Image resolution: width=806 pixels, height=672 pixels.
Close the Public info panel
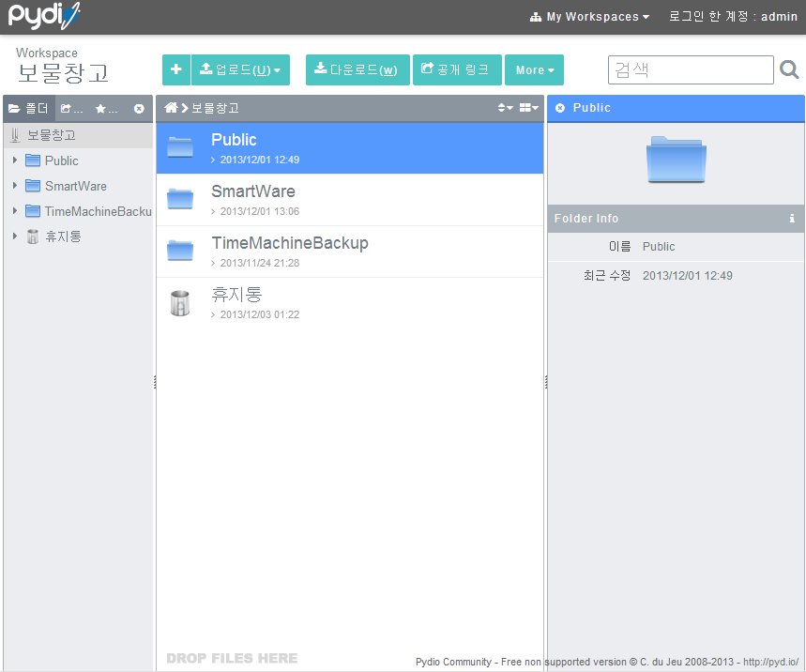coord(560,108)
